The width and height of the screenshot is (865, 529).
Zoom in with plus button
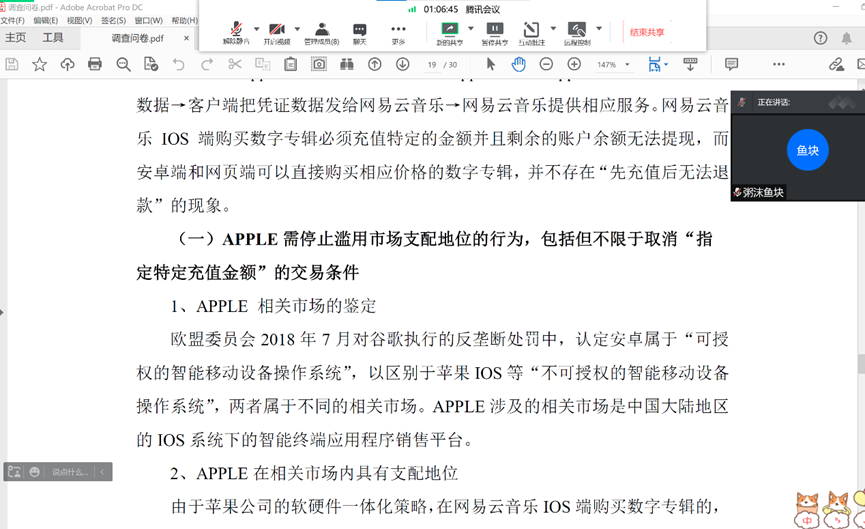(x=574, y=65)
